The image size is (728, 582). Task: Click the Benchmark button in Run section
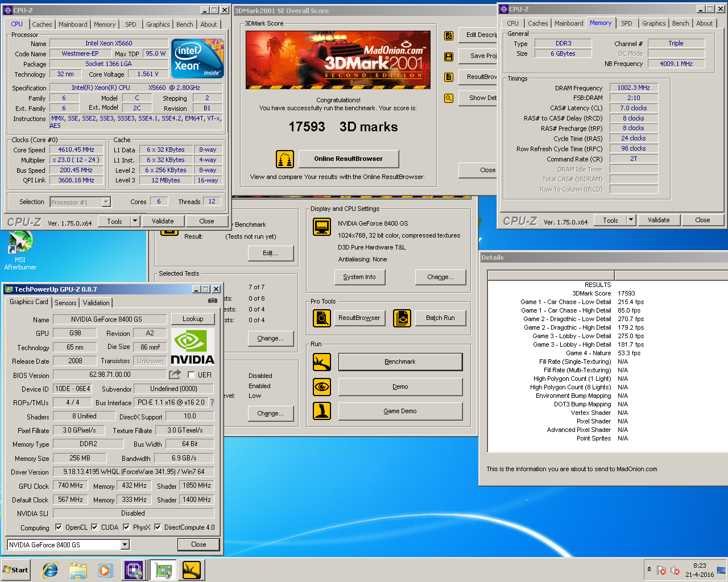click(400, 362)
